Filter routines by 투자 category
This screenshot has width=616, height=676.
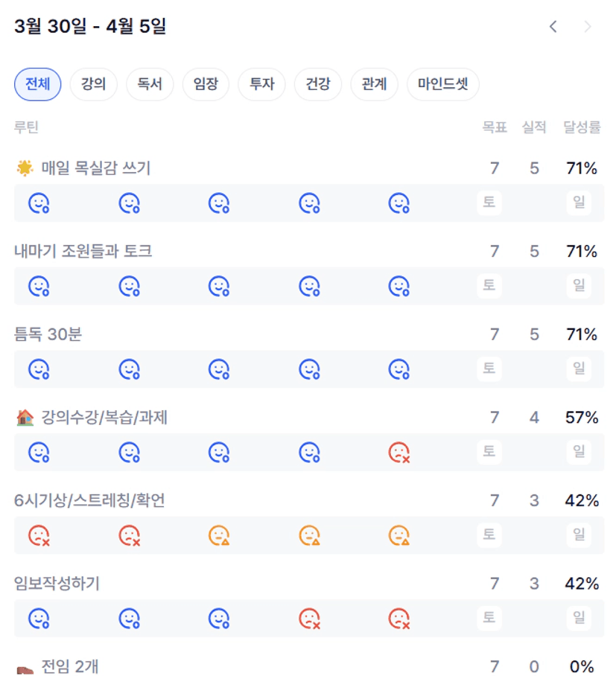[261, 84]
